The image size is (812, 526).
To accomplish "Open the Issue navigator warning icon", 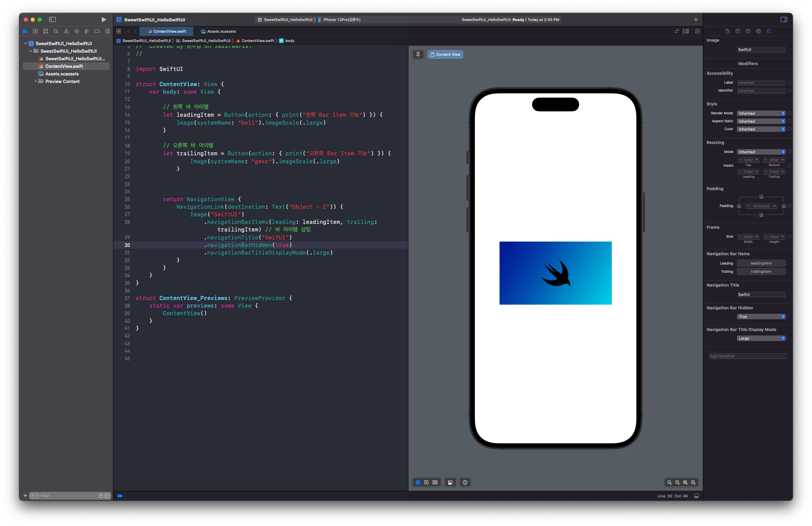I will 66,31.
